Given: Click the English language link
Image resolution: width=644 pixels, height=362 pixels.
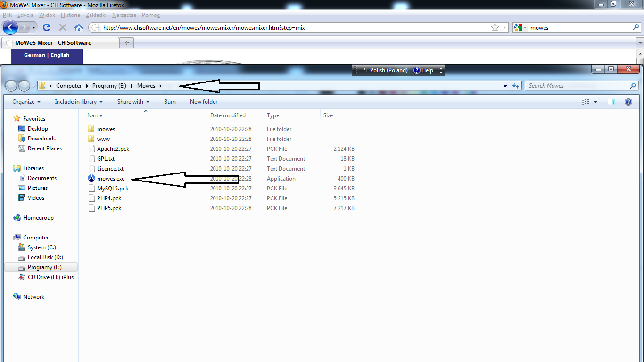Looking at the screenshot, I should (60, 55).
